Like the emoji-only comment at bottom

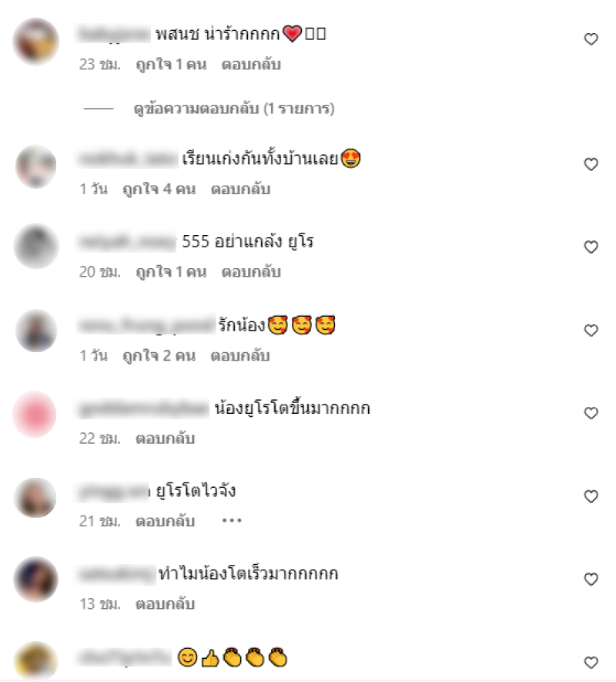pyautogui.click(x=591, y=663)
